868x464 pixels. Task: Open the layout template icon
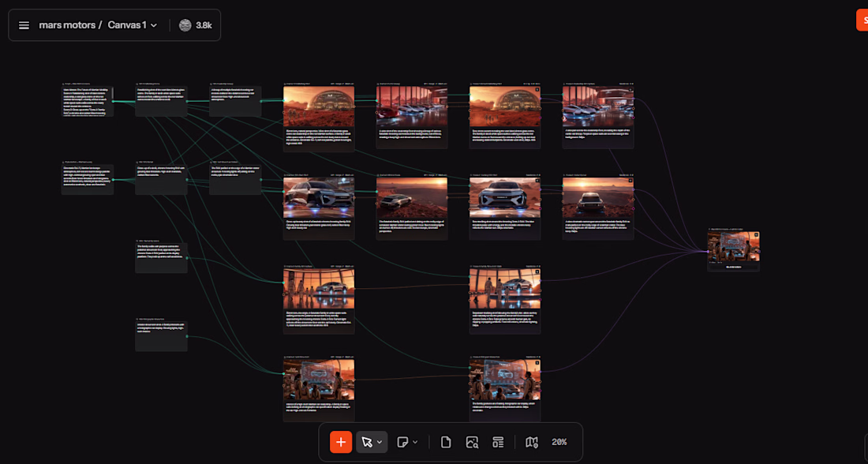[x=498, y=442]
